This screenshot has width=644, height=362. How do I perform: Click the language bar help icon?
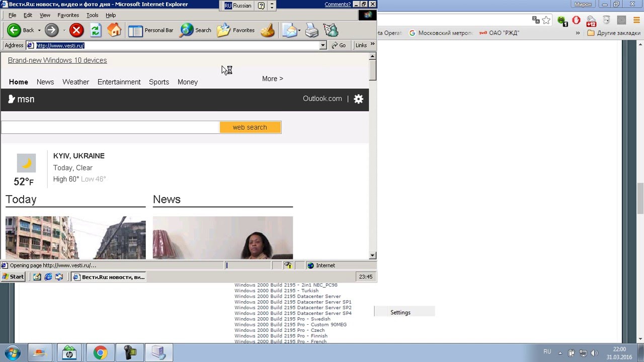coord(261,6)
